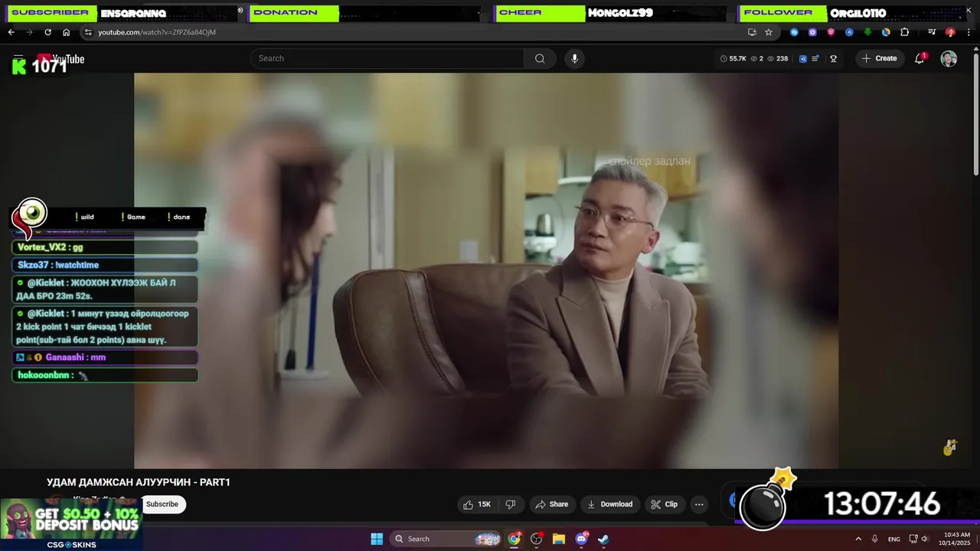Open Chrome from the taskbar
This screenshot has width=980, height=551.
[x=514, y=539]
